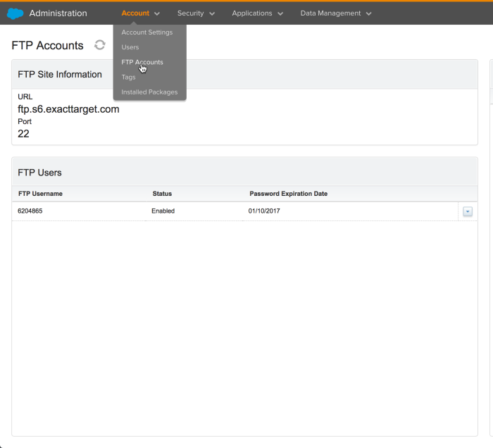Select the FTP username 6204865 cell

pos(31,211)
